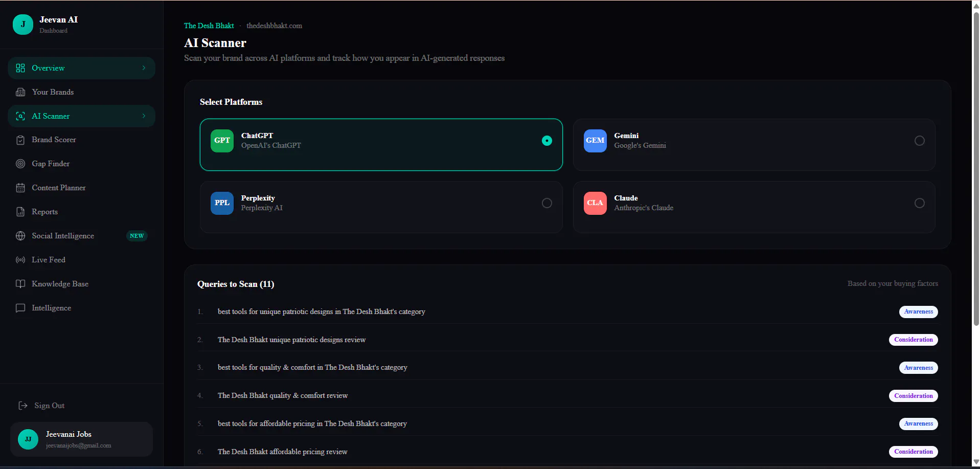Select the Perplexity radio button
Screen dimensions: 980x469
coord(547,203)
